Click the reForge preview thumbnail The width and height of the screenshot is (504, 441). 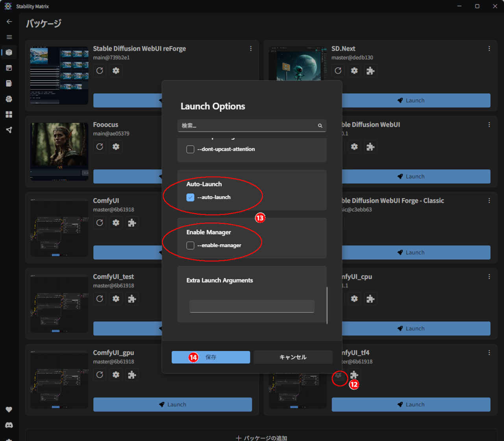coord(59,75)
